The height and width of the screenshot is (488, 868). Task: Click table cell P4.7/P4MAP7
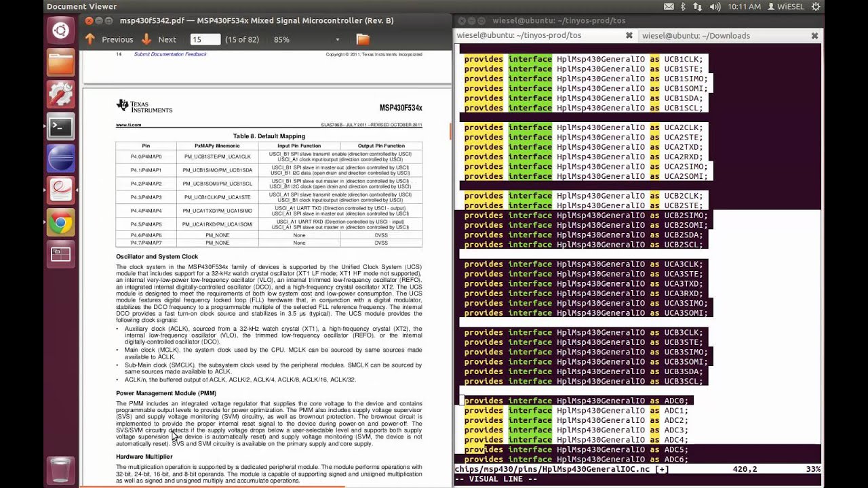pos(146,243)
